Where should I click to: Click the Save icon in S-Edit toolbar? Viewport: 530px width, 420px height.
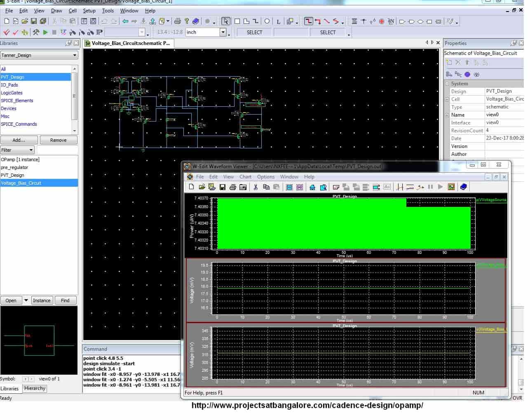pos(34,21)
